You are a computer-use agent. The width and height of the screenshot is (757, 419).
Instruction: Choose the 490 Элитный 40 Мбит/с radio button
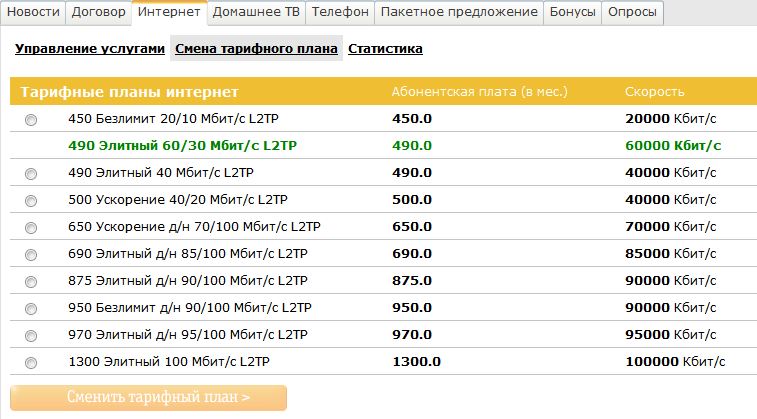click(x=31, y=173)
